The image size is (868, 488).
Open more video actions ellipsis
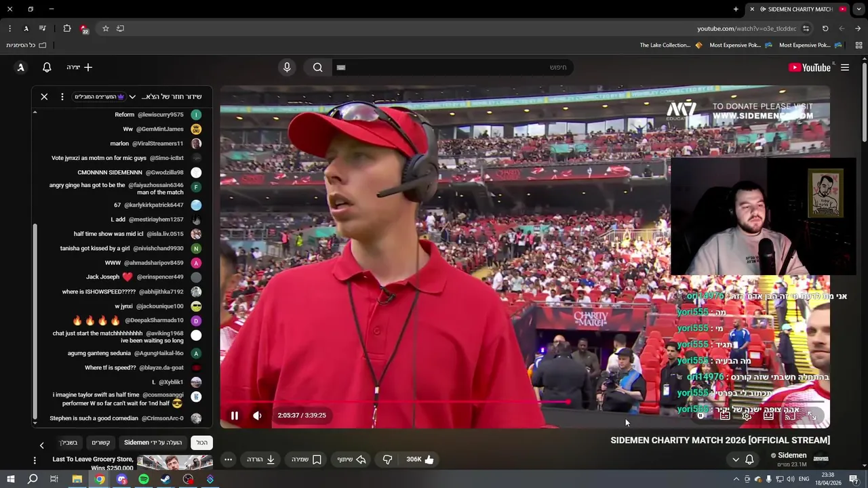point(229,460)
